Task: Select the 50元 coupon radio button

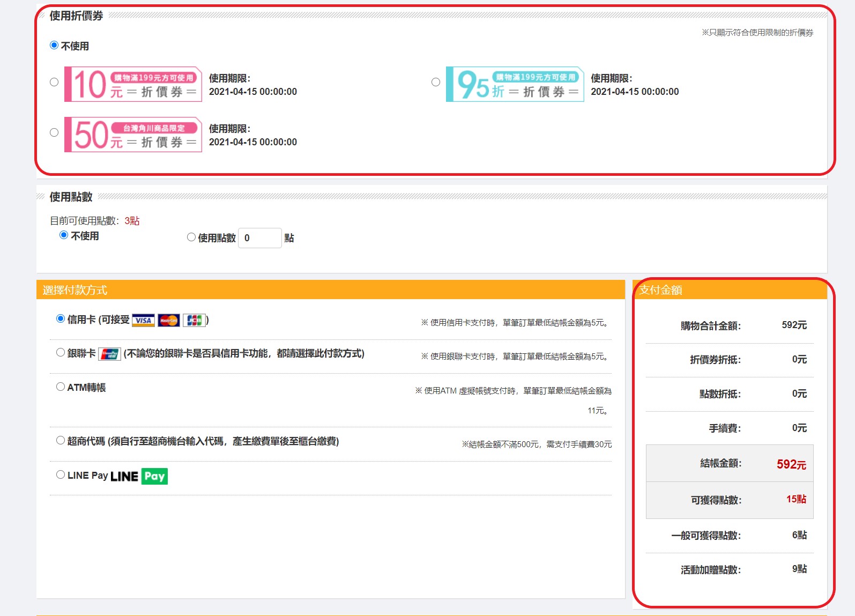Action: point(54,132)
